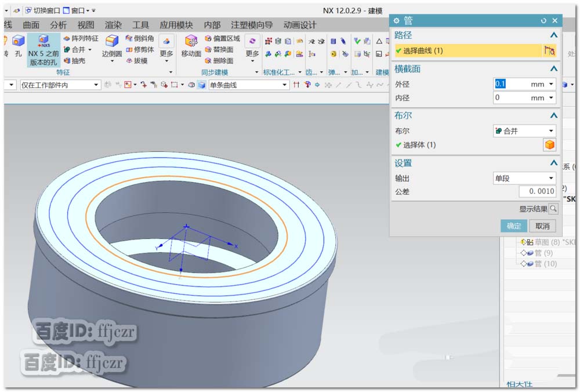
Task: Choose the Shell (抽壳) tool
Action: 74,61
